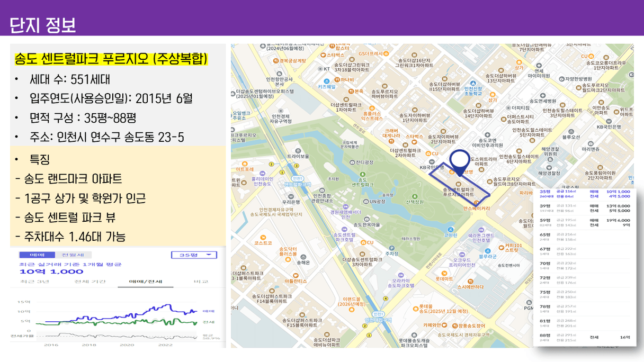
Task: Select the 매매/전세 chart tab
Action: (x=145, y=282)
